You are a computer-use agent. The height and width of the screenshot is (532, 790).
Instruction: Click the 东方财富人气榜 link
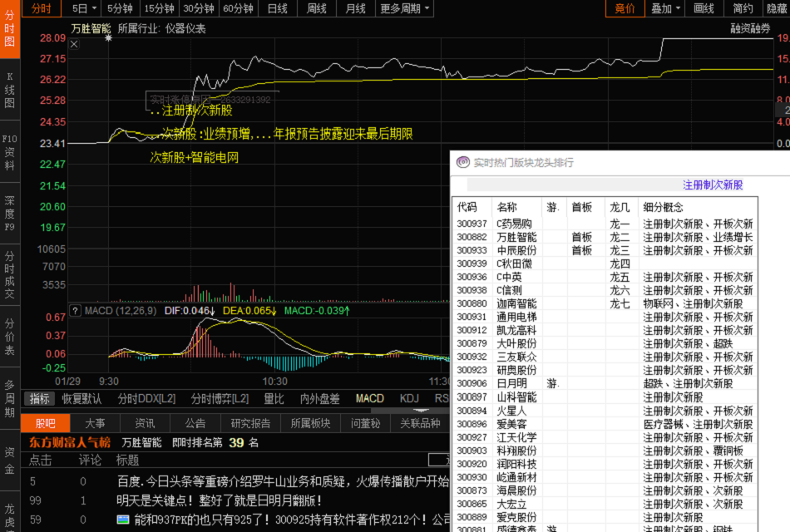(x=70, y=442)
